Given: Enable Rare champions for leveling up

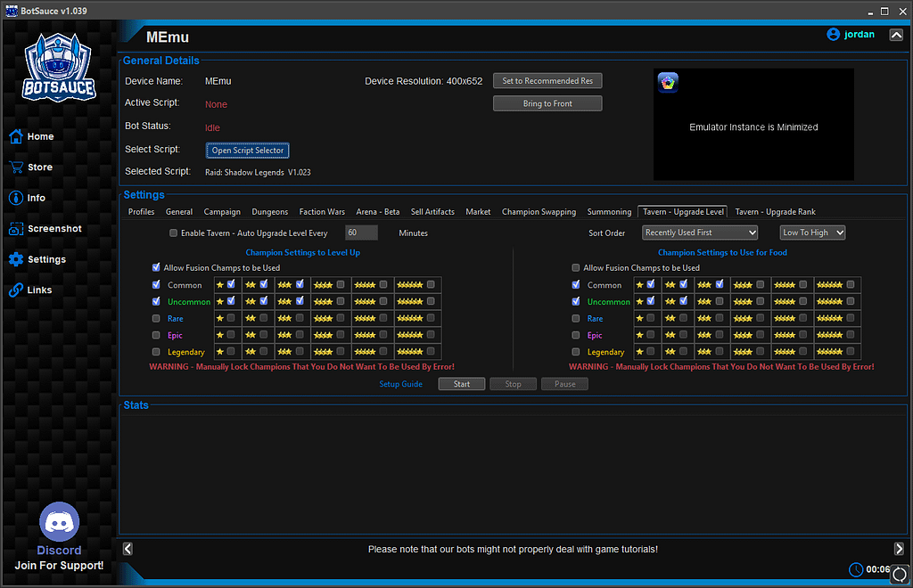Looking at the screenshot, I should point(155,318).
